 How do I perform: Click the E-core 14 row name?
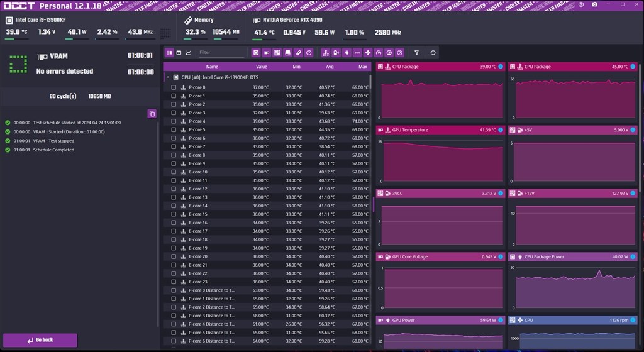[198, 206]
